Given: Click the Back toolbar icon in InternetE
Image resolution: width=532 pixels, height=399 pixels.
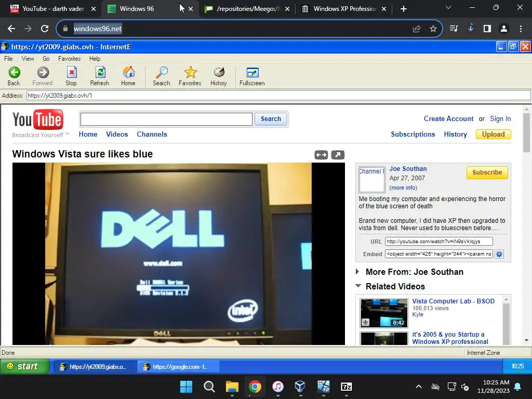Looking at the screenshot, I should tap(14, 72).
